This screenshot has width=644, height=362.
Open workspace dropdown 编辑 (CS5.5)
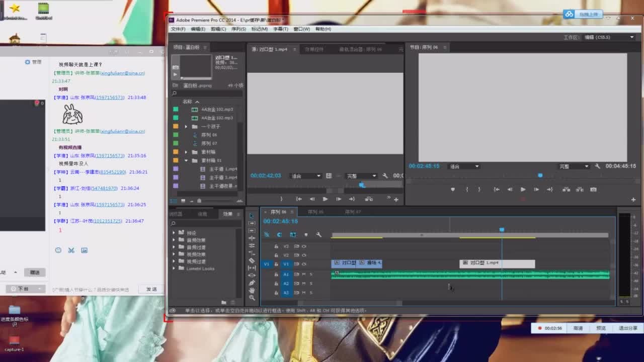[x=609, y=37]
